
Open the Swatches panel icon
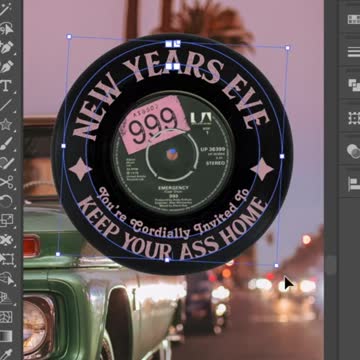click(x=353, y=19)
